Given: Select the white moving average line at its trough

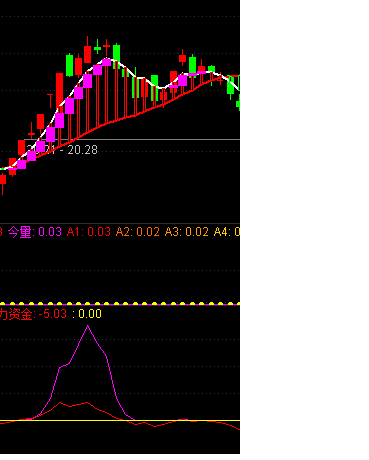Looking at the screenshot, I should pyautogui.click(x=161, y=88).
